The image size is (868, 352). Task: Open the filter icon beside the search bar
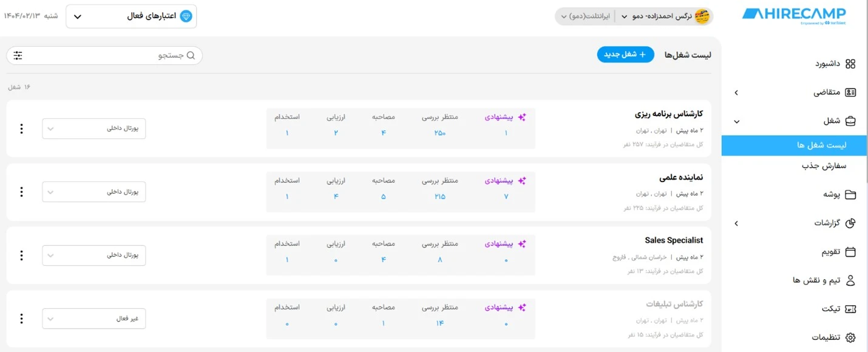pyautogui.click(x=18, y=55)
